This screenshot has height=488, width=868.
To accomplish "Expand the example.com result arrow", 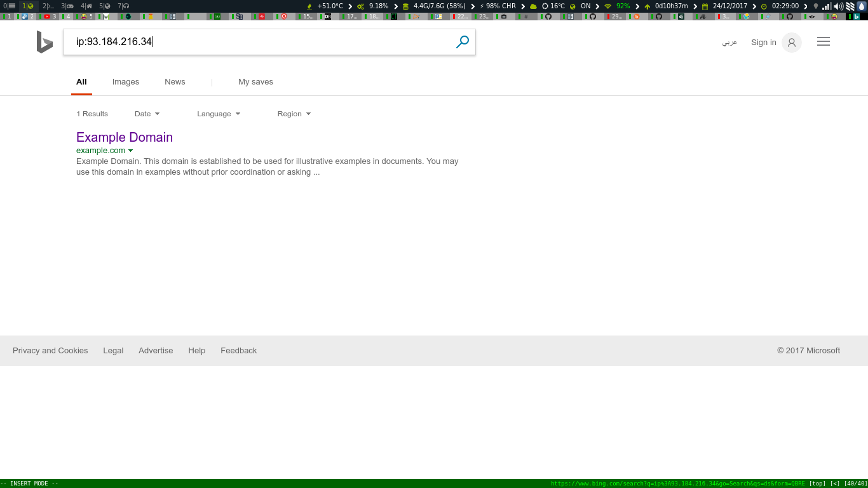I will click(x=131, y=151).
